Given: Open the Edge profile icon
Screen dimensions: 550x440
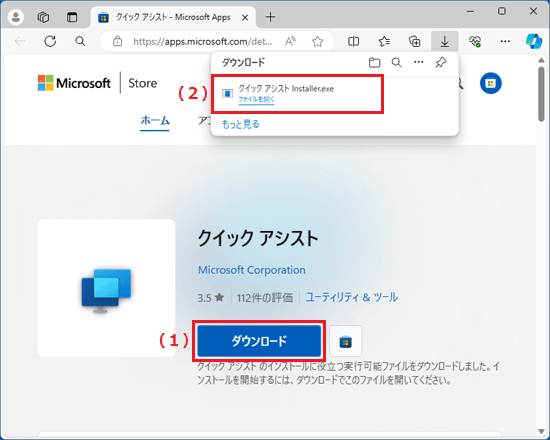Looking at the screenshot, I should tap(15, 17).
